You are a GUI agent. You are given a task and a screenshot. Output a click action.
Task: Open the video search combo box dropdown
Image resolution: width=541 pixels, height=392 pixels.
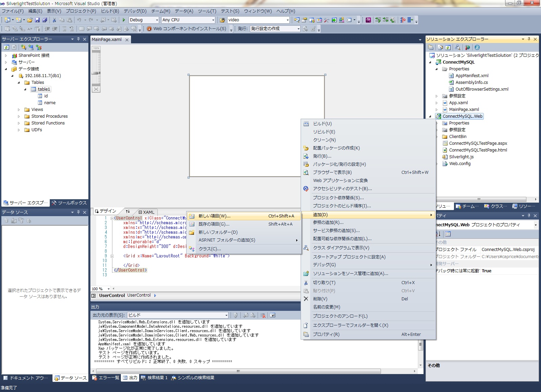pyautogui.click(x=288, y=20)
